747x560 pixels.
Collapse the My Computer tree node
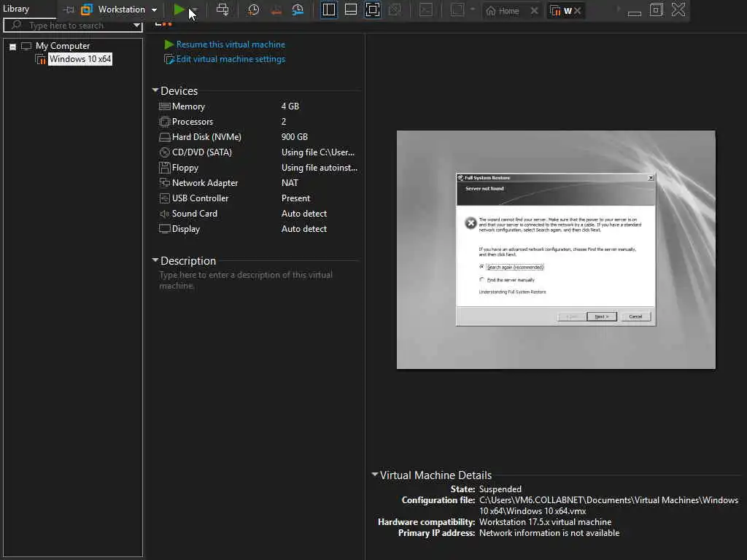tap(13, 47)
